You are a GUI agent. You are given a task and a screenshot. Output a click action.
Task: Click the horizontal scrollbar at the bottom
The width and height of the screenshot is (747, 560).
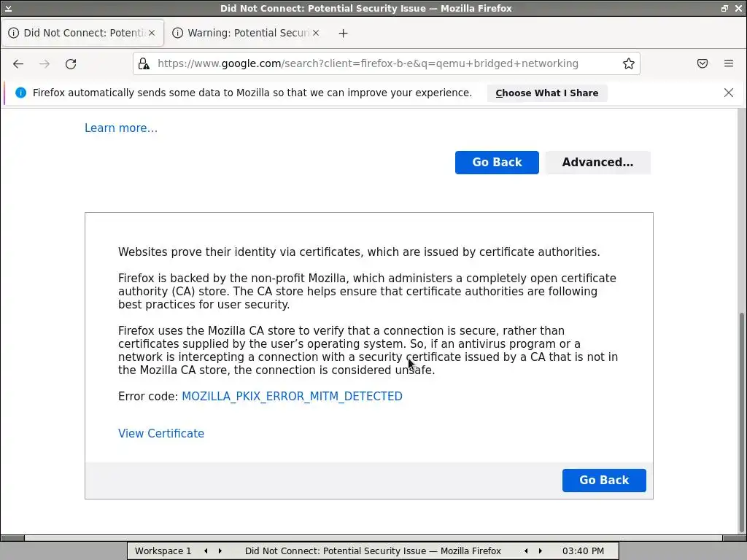[373, 538]
